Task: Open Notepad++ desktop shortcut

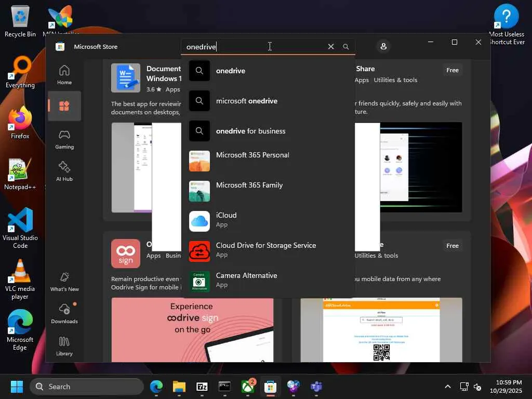Action: point(20,174)
